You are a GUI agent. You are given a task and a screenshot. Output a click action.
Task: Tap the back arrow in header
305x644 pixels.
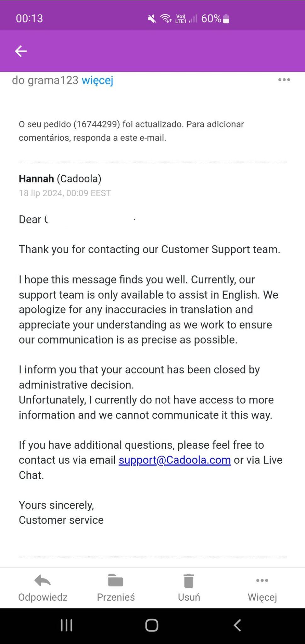21,51
